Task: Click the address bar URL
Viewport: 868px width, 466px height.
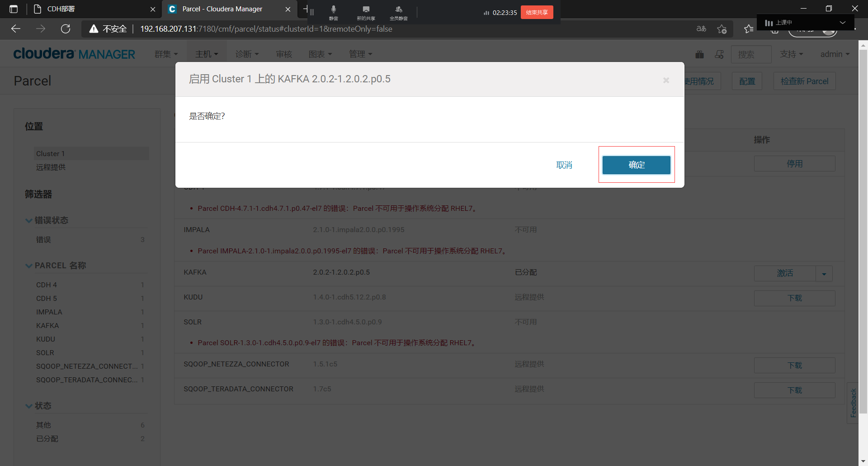Action: tap(266, 29)
